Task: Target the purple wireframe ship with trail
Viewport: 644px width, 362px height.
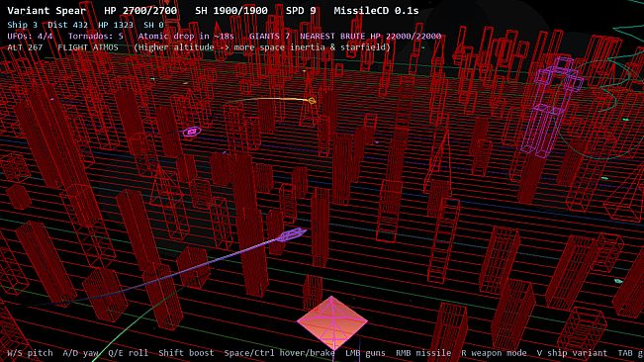Action: tap(293, 234)
